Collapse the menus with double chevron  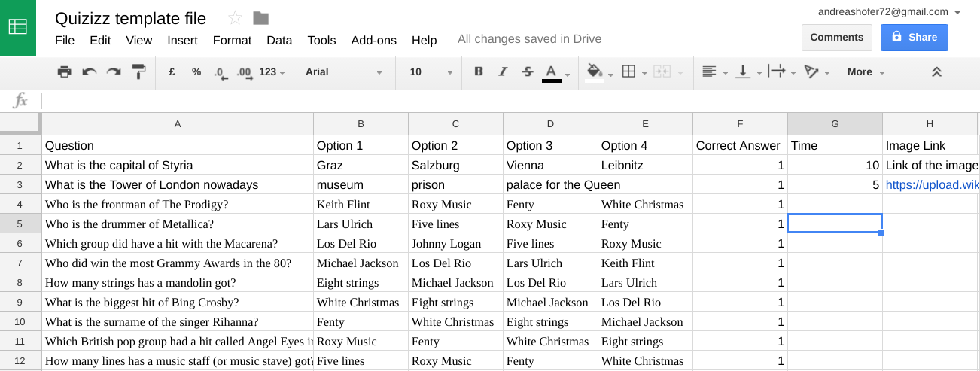[x=936, y=72]
